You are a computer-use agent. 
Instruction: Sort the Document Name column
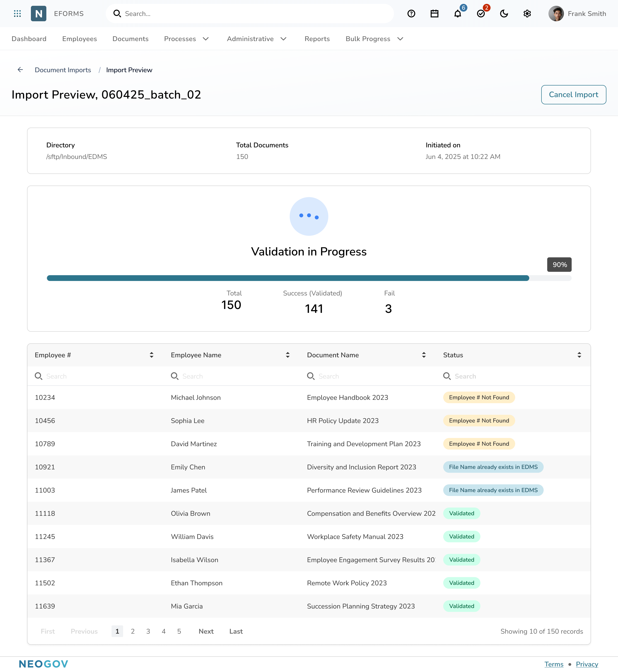point(424,355)
